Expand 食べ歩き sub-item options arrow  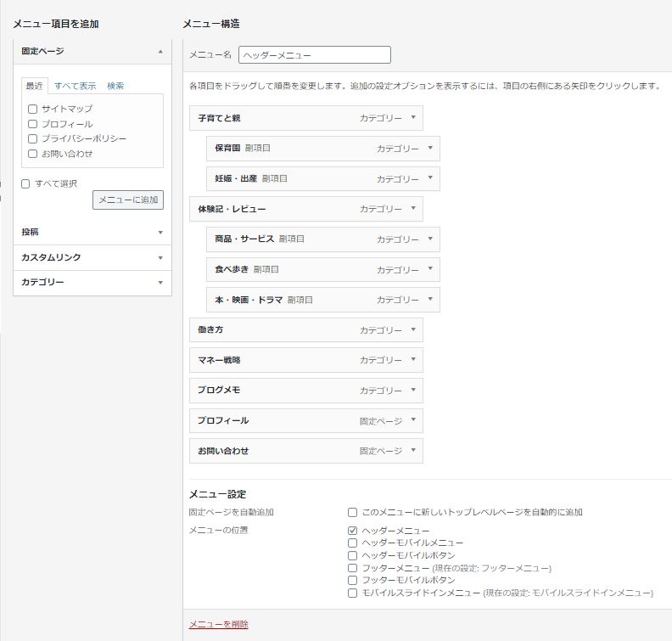click(430, 268)
